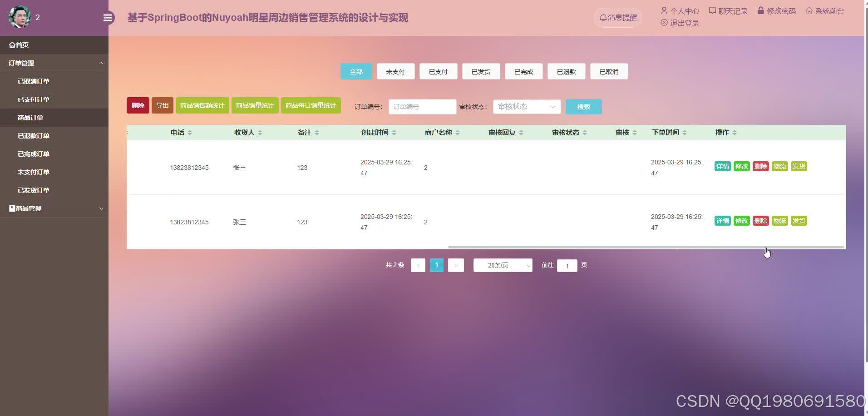Collapse the 订单管理 sidebar section

click(101, 63)
